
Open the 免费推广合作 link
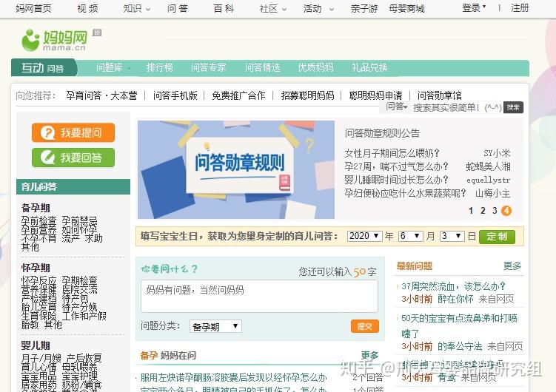[x=238, y=95]
